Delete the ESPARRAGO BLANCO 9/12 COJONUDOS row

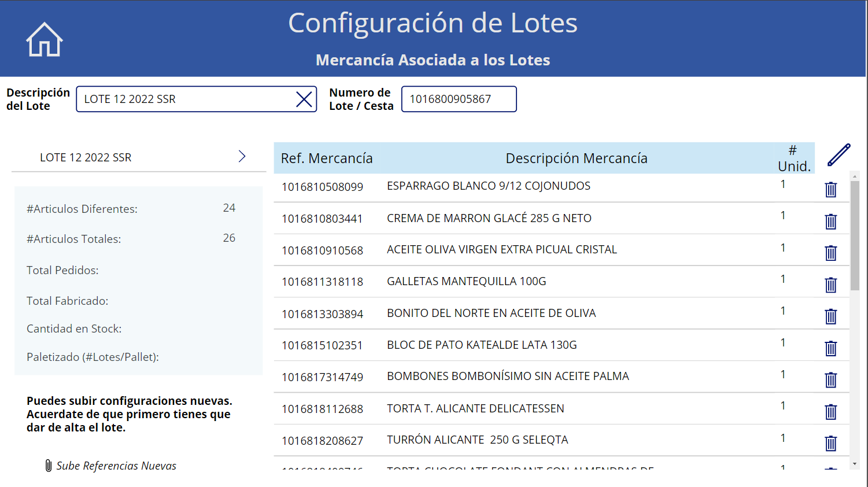[830, 190]
